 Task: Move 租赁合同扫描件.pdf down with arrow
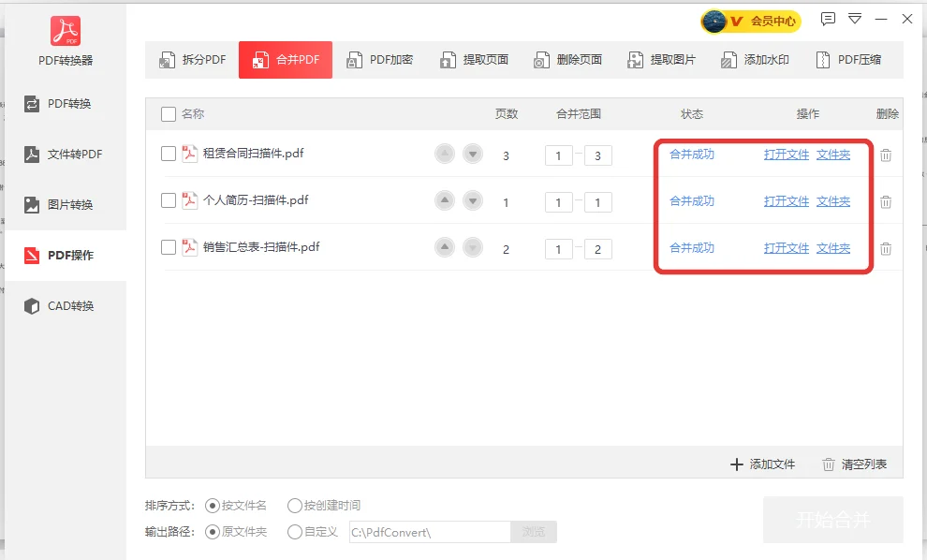(x=472, y=154)
